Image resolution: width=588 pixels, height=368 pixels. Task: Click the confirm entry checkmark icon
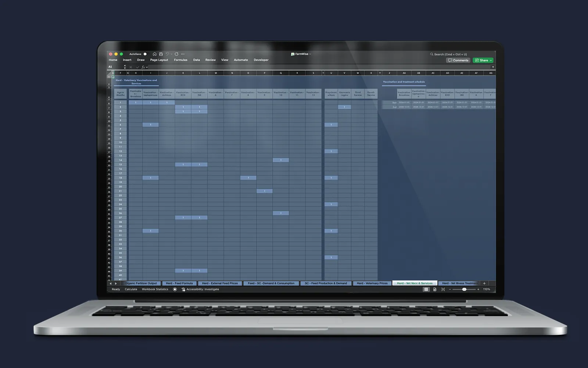pyautogui.click(x=137, y=67)
